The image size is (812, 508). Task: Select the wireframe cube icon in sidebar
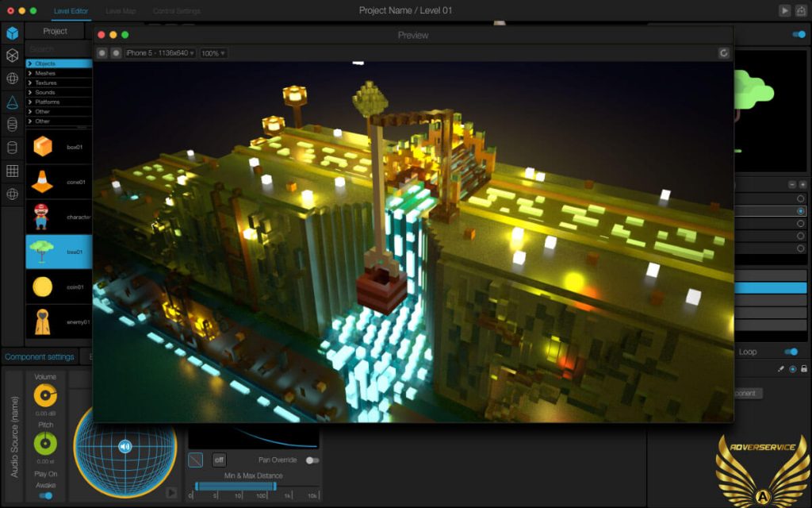click(13, 56)
